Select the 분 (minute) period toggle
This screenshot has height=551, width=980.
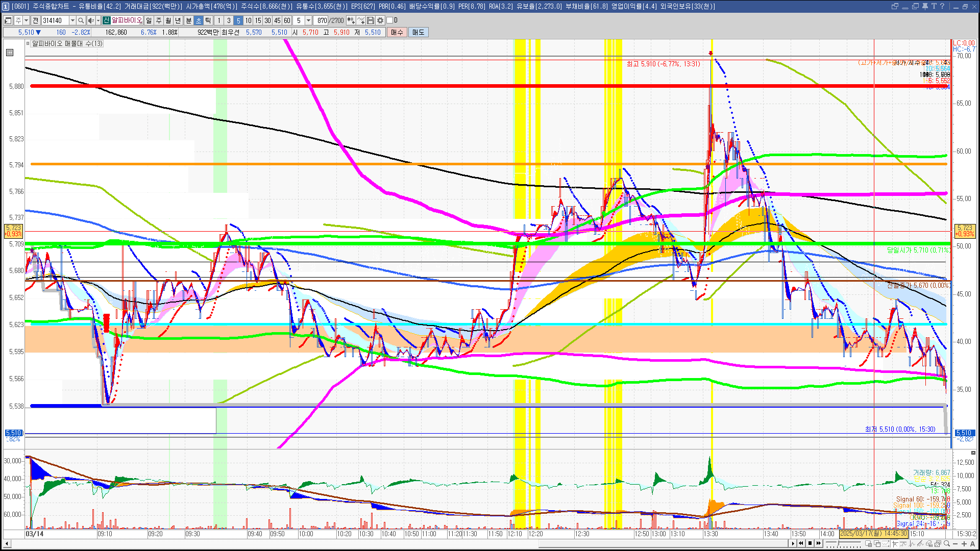[188, 20]
